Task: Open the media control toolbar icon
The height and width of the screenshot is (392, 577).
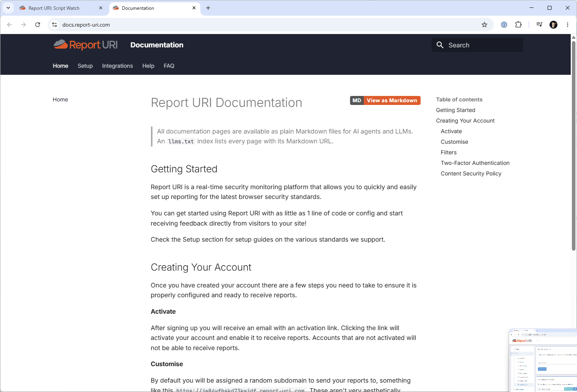Action: point(539,25)
